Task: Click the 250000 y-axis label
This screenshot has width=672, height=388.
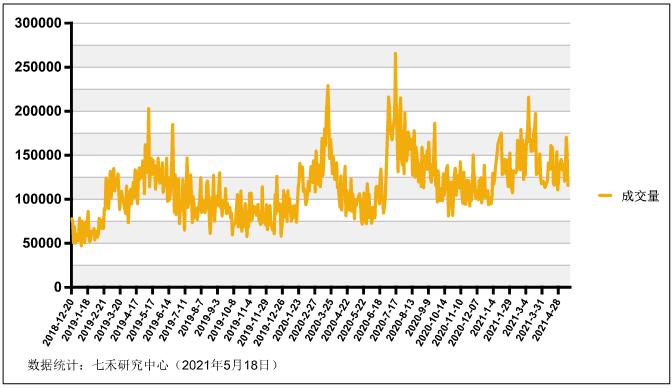Action: (39, 67)
